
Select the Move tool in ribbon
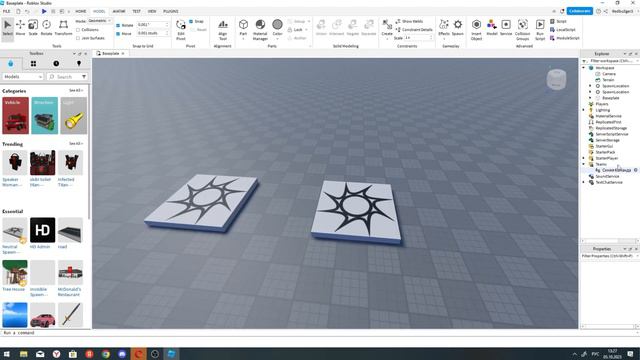20,27
